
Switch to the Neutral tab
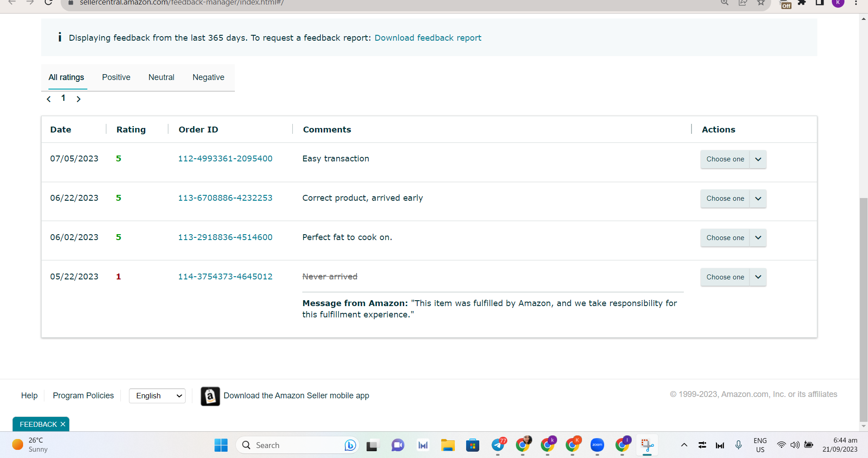[x=162, y=77]
